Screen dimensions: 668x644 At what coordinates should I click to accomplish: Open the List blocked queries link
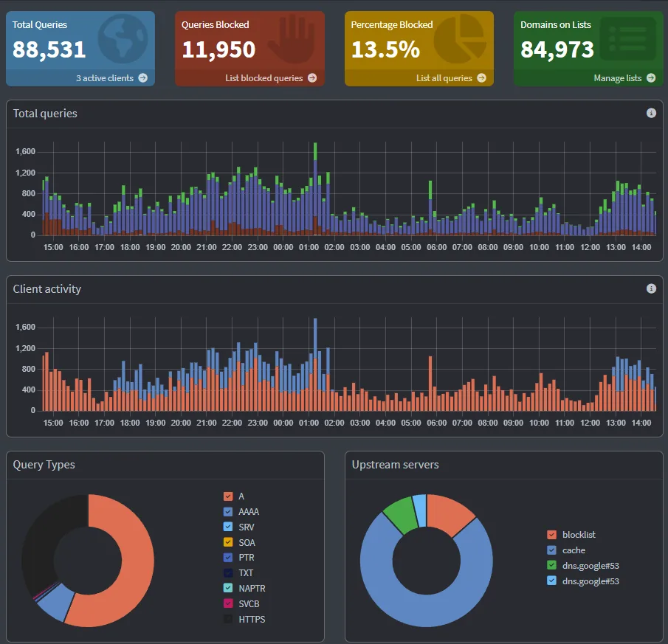(x=264, y=78)
